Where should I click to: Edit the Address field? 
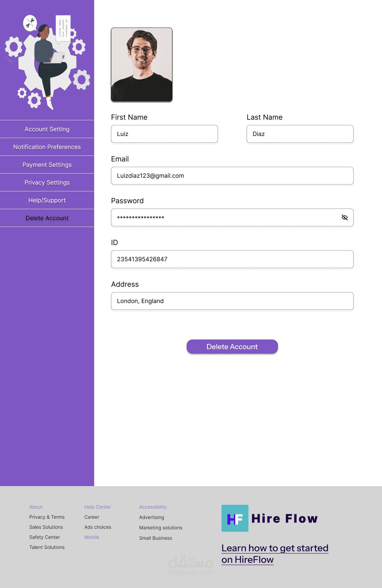pyautogui.click(x=232, y=301)
